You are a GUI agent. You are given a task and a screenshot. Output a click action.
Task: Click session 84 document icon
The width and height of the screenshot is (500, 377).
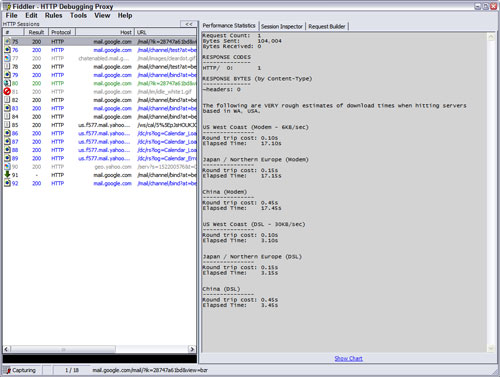click(7, 116)
